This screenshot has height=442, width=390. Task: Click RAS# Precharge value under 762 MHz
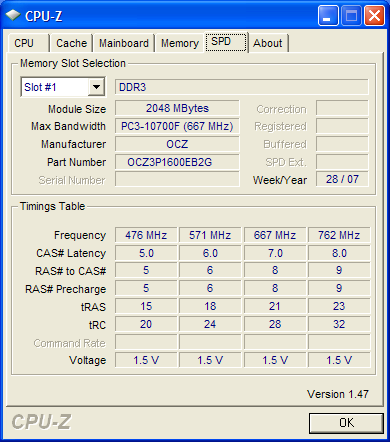pos(339,288)
